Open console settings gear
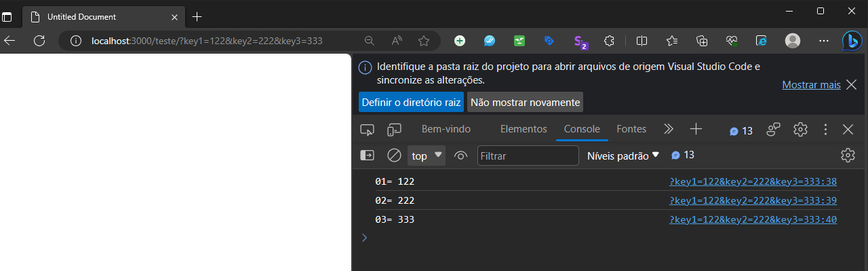Screen dimensions: 868x271 [x=848, y=156]
